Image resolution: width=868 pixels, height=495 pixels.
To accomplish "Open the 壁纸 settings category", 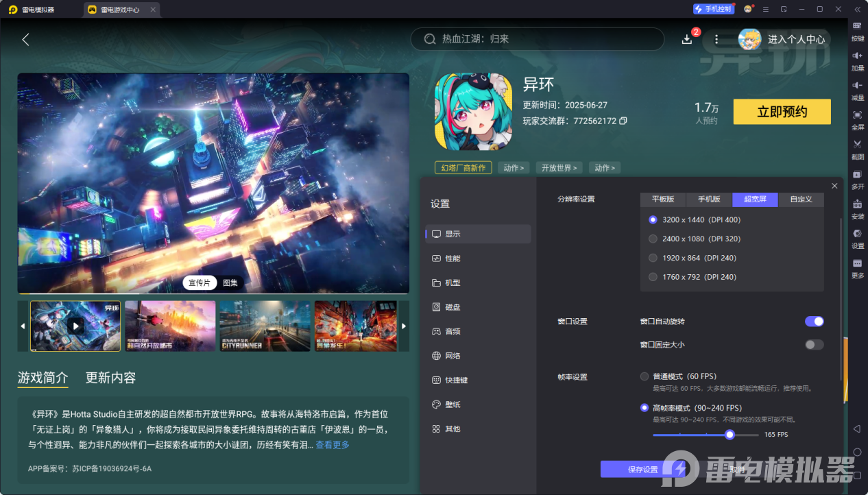I will pyautogui.click(x=478, y=405).
